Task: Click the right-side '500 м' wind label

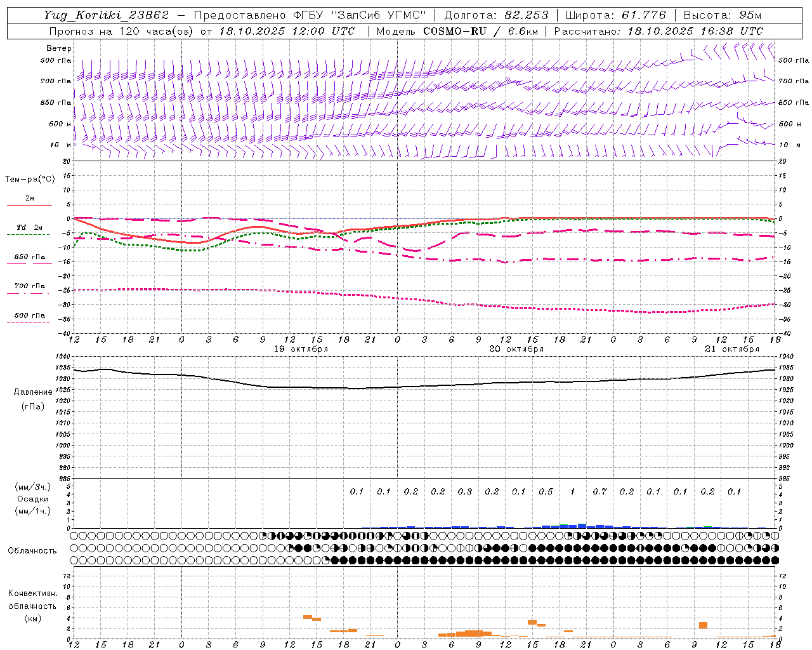Action: [x=790, y=124]
